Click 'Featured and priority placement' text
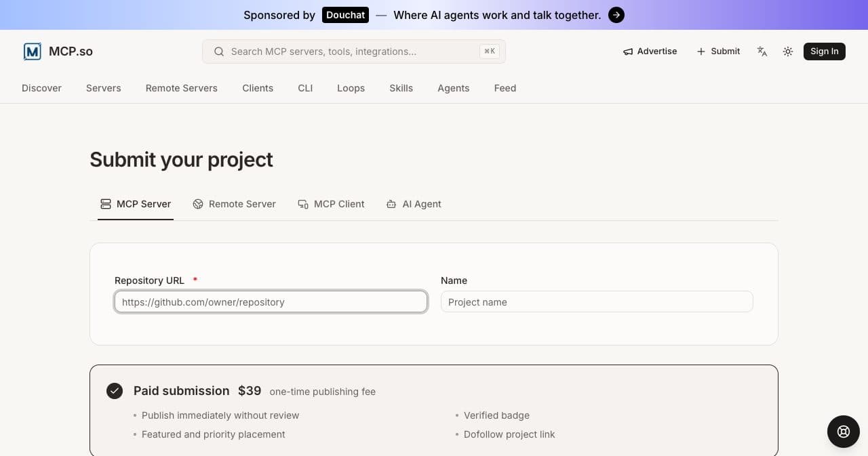Viewport: 868px width, 456px height. (x=214, y=434)
